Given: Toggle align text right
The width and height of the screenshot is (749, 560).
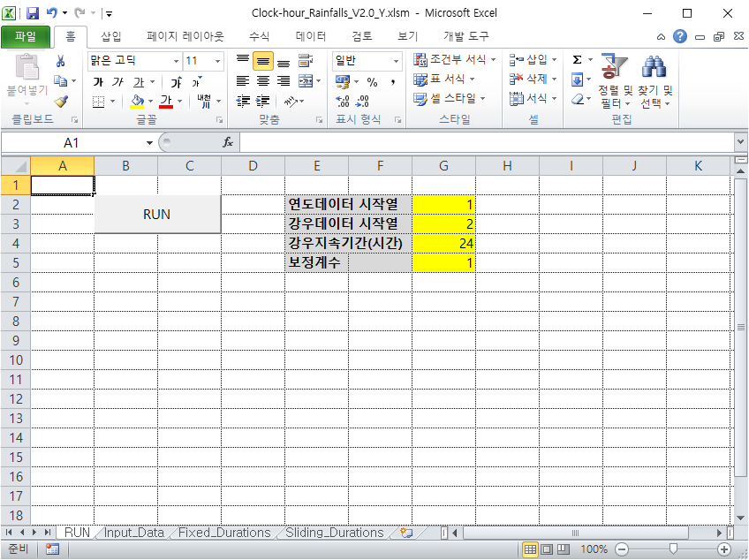Looking at the screenshot, I should [x=284, y=80].
